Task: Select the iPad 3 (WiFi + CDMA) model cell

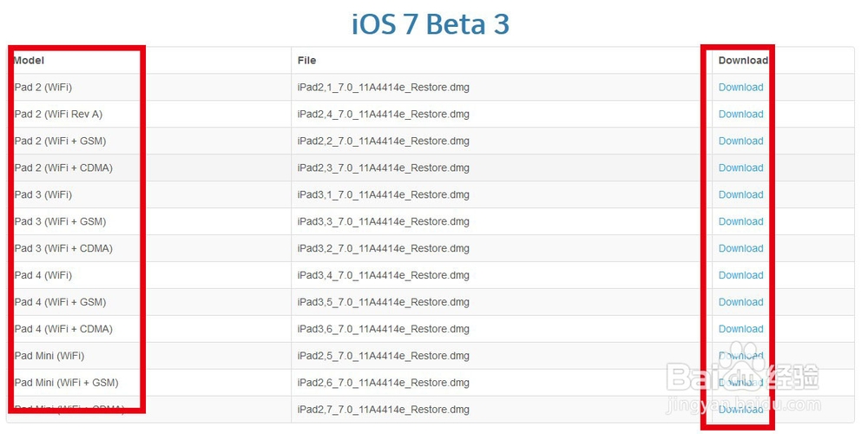Action: [x=149, y=248]
